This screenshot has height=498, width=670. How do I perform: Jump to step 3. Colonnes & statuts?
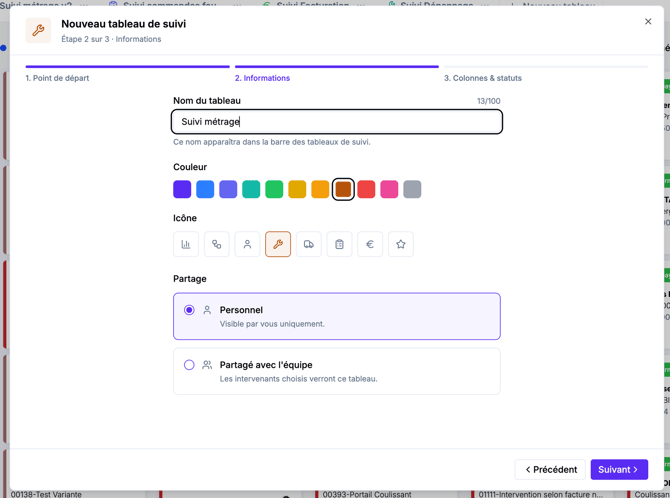pos(482,78)
